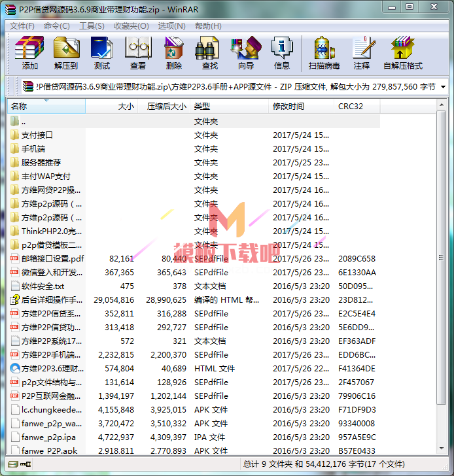Sort by CRC32 column header
454x476 pixels.
357,106
